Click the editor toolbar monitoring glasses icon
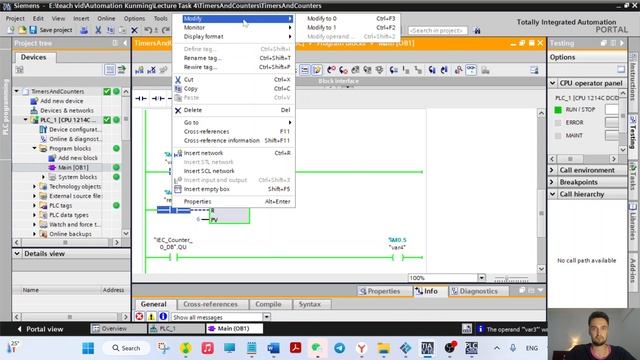Screen dimensions: 640x360 [471, 70]
